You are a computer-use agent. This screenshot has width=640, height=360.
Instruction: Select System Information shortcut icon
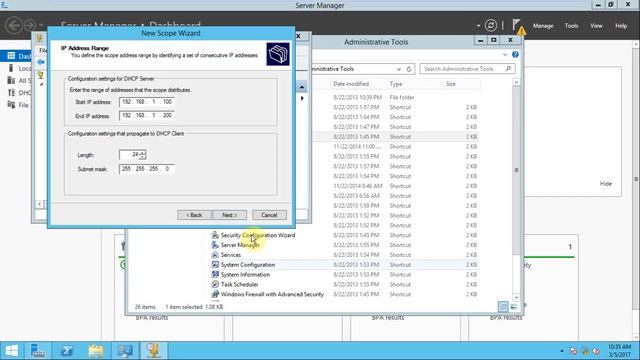tap(215, 274)
